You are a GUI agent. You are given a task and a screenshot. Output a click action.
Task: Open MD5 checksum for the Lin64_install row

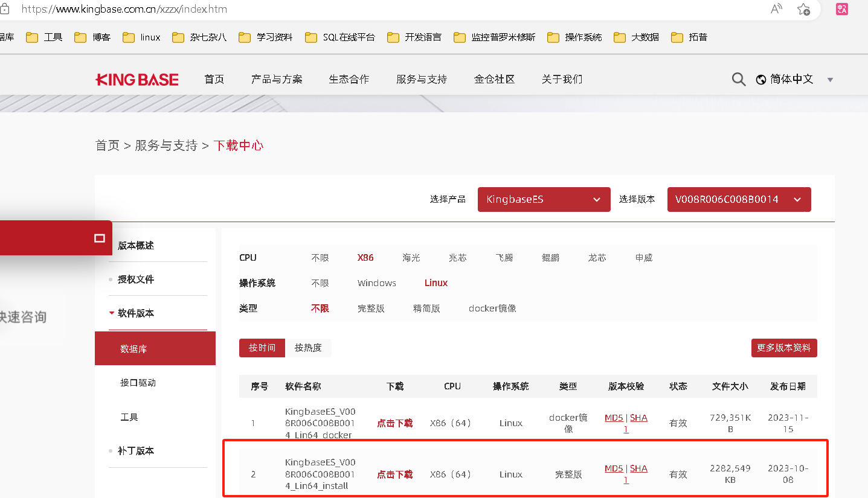pos(614,469)
